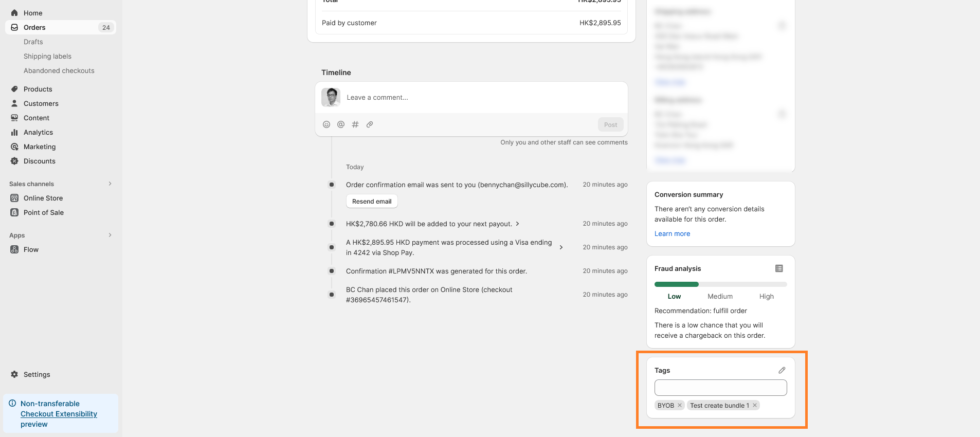Open the Flow app
This screenshot has height=437, width=980.
(31, 249)
